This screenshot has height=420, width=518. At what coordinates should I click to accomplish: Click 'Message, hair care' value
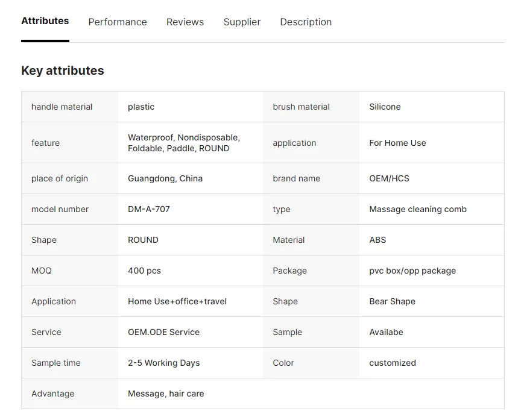[x=166, y=393]
